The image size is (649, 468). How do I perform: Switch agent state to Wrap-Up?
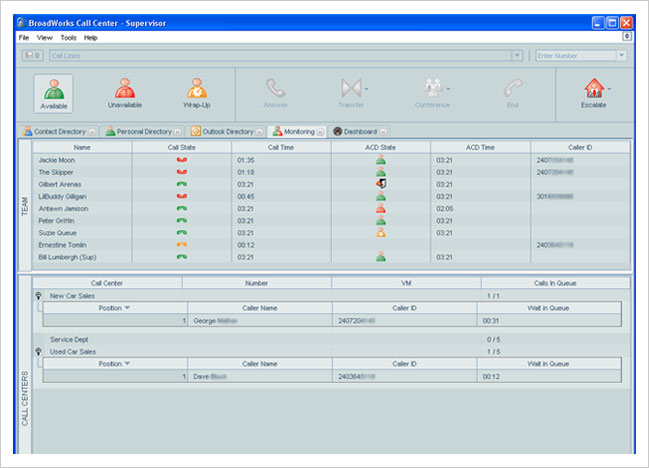click(197, 94)
